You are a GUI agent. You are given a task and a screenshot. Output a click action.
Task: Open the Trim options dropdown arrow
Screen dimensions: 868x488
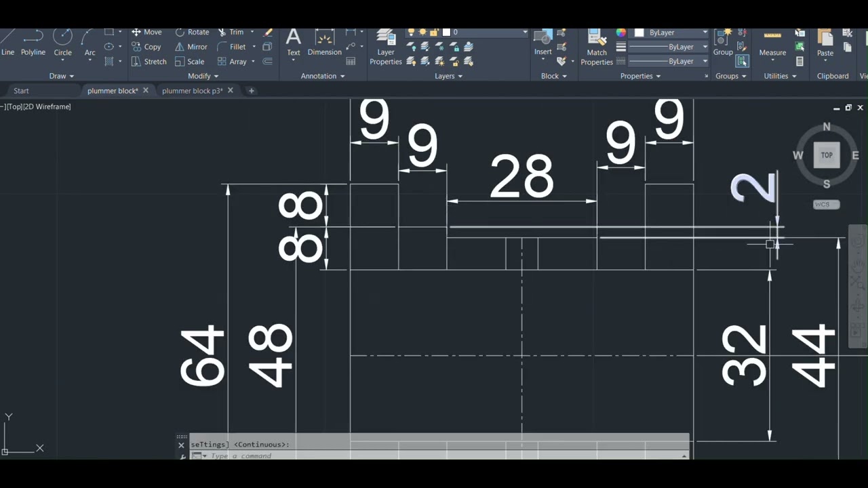252,32
